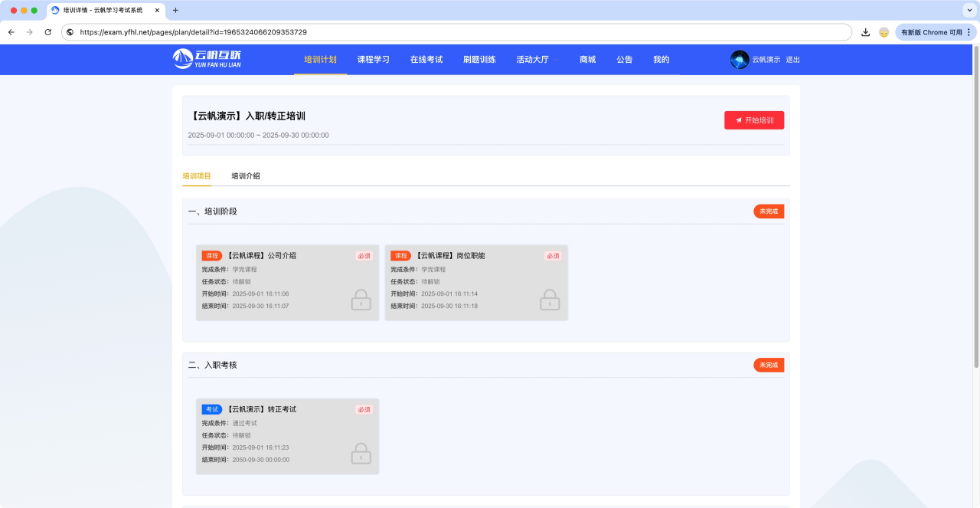This screenshot has width=980, height=508.
Task: Click the browser download icon
Action: point(865,32)
